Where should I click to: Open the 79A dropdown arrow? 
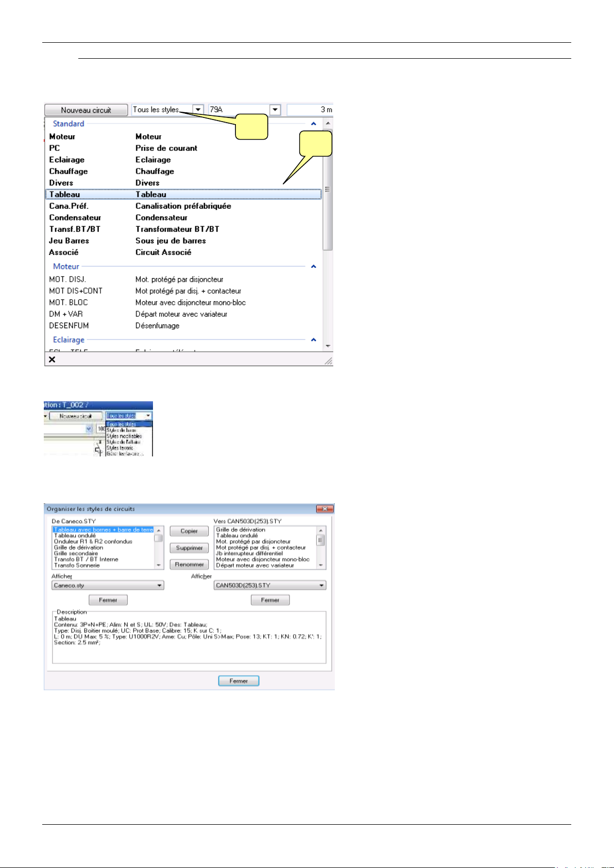tap(275, 110)
